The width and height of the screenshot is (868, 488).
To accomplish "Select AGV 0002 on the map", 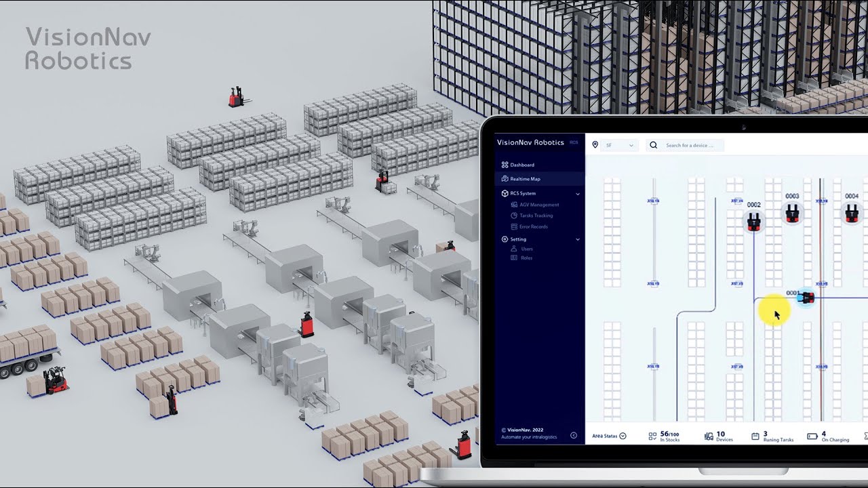I will 753,220.
